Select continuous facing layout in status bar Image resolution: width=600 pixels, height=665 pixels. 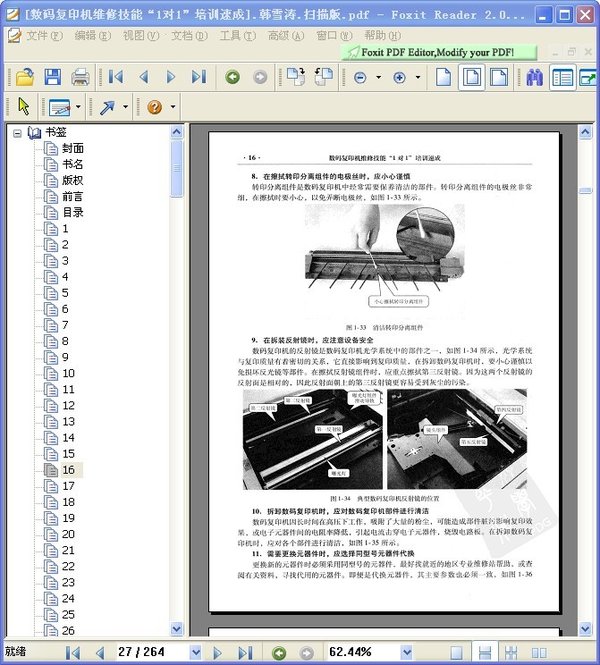pos(511,653)
